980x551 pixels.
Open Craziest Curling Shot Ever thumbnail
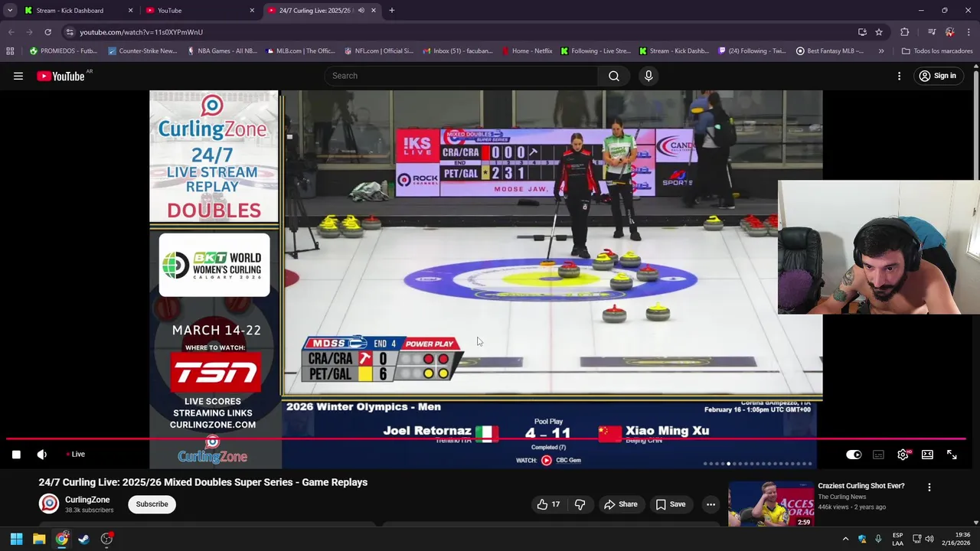click(x=770, y=504)
